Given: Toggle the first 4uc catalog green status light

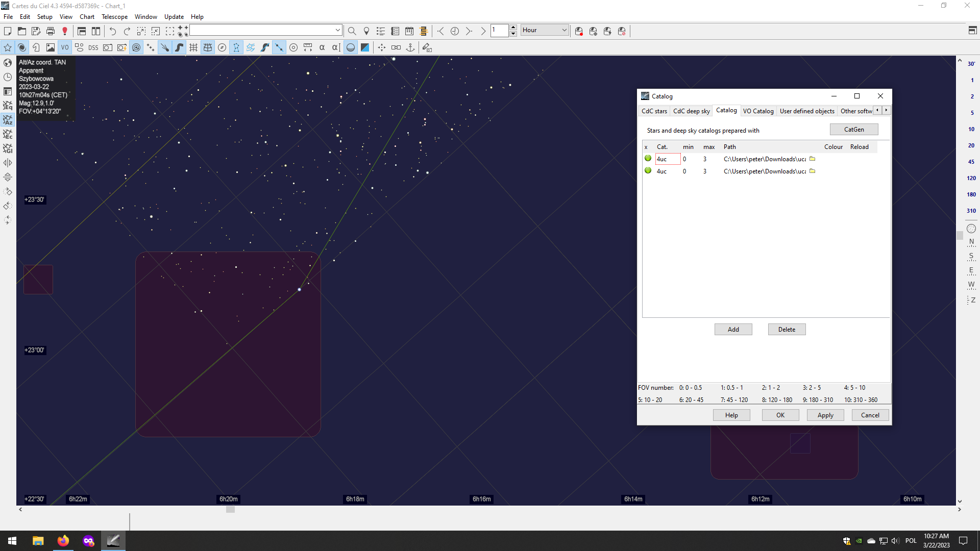Looking at the screenshot, I should [x=648, y=158].
